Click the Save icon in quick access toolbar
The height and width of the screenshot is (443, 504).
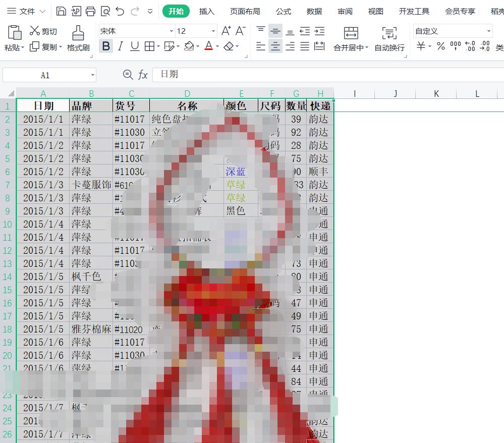[x=61, y=11]
